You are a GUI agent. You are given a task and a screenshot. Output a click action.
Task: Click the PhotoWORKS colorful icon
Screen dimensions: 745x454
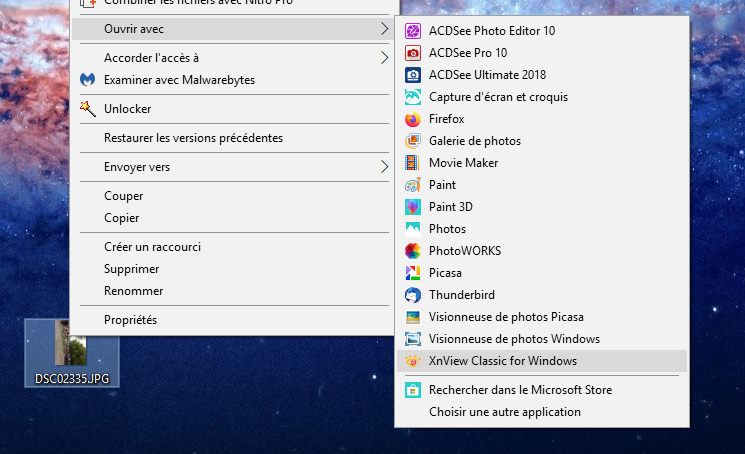click(x=413, y=251)
